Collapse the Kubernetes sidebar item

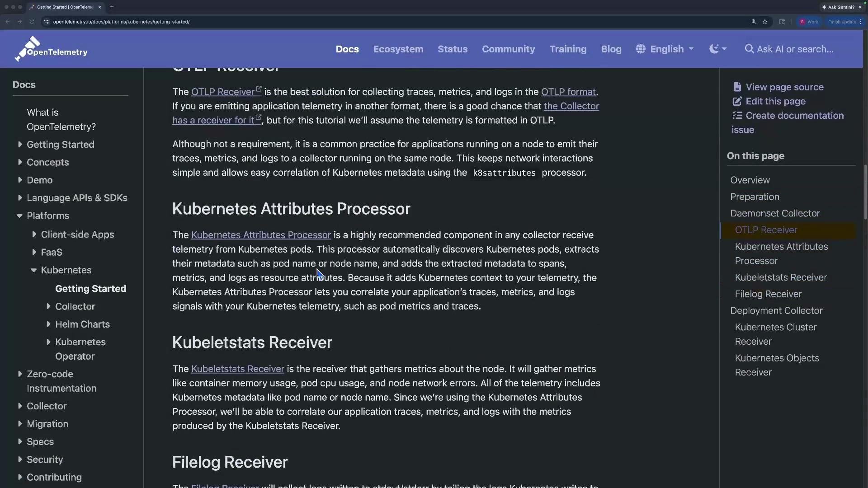coord(34,270)
